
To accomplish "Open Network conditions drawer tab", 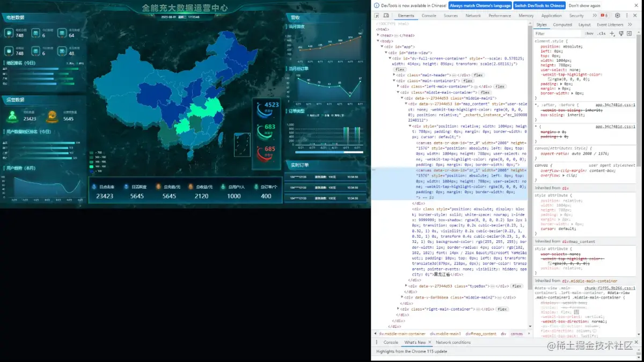I will pyautogui.click(x=453, y=342).
